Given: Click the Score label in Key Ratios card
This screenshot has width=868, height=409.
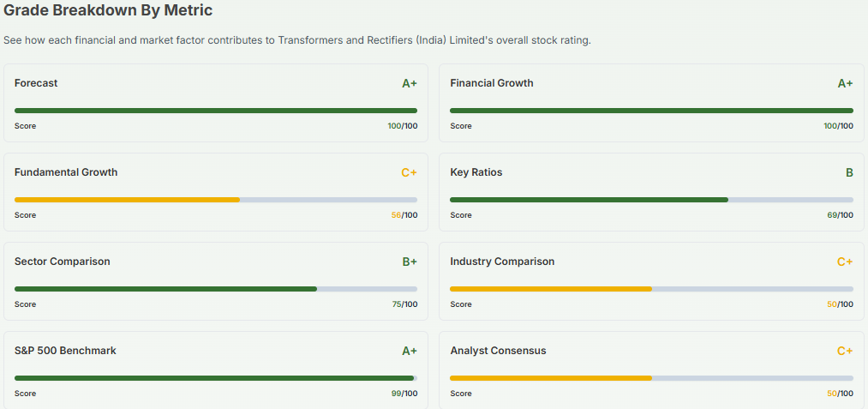Looking at the screenshot, I should coord(461,215).
